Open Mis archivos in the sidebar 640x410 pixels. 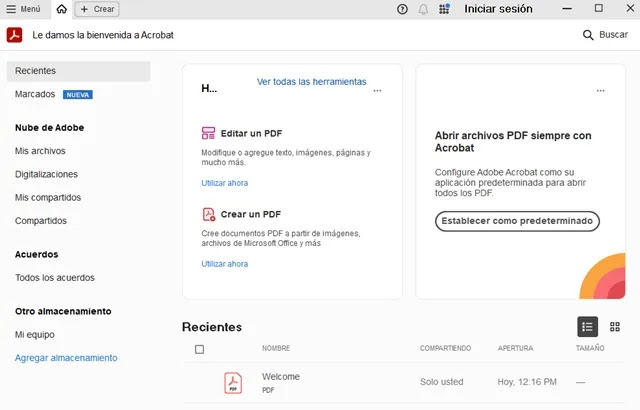coord(40,151)
